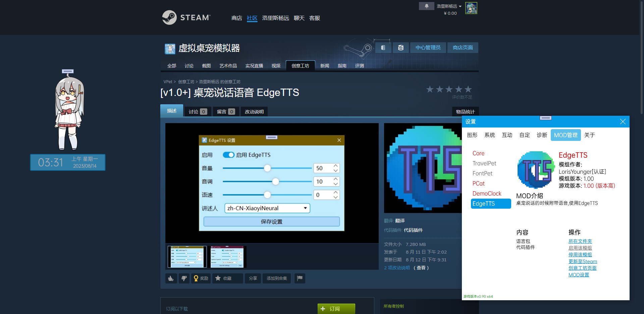This screenshot has width=644, height=314.
Task: Click the 音量 volume slider handle
Action: [x=267, y=168]
